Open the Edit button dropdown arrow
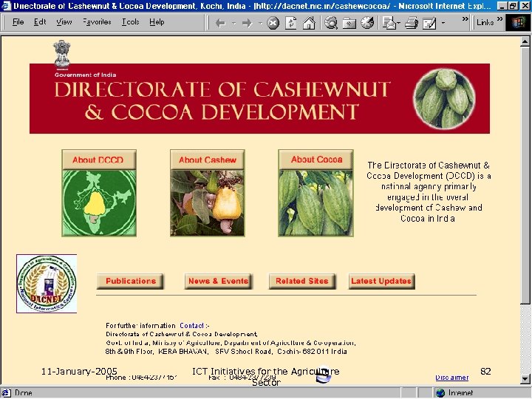The width and height of the screenshot is (532, 399). pyautogui.click(x=443, y=23)
